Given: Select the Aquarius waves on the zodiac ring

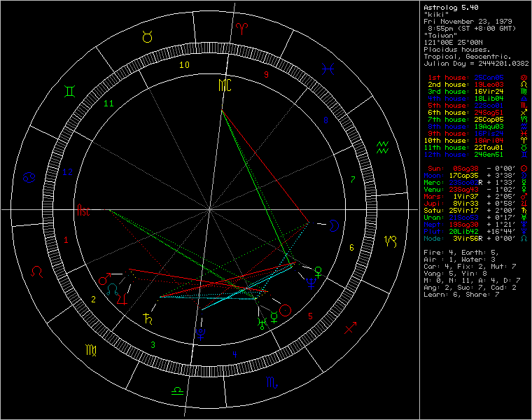Looking at the screenshot, I should point(382,147).
